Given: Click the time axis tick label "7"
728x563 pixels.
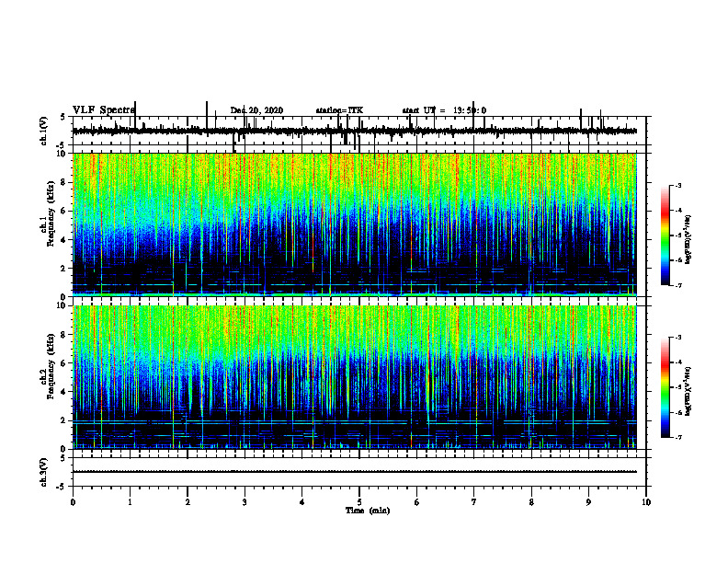Looking at the screenshot, I should coord(474,502).
